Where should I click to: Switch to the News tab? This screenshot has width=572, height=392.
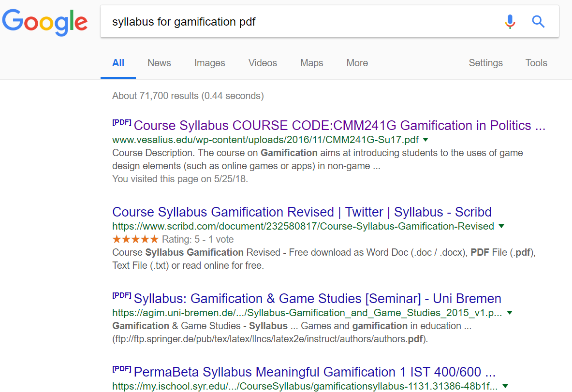pos(159,63)
